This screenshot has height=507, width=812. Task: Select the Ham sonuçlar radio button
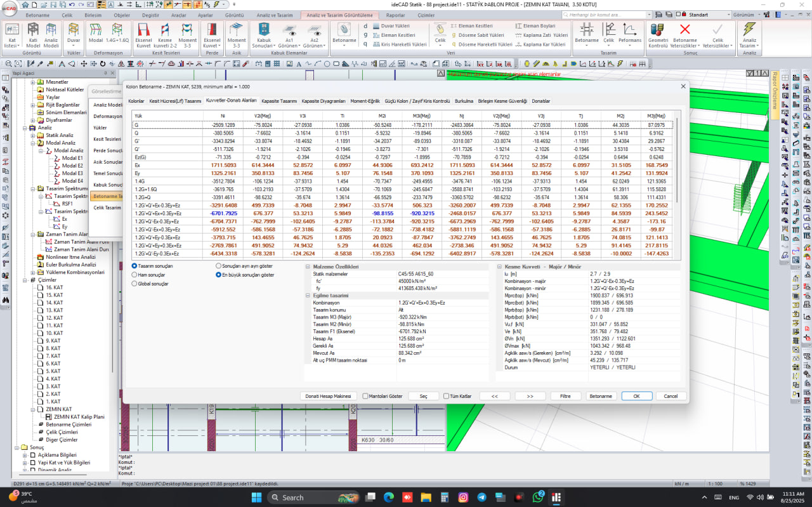pos(134,275)
